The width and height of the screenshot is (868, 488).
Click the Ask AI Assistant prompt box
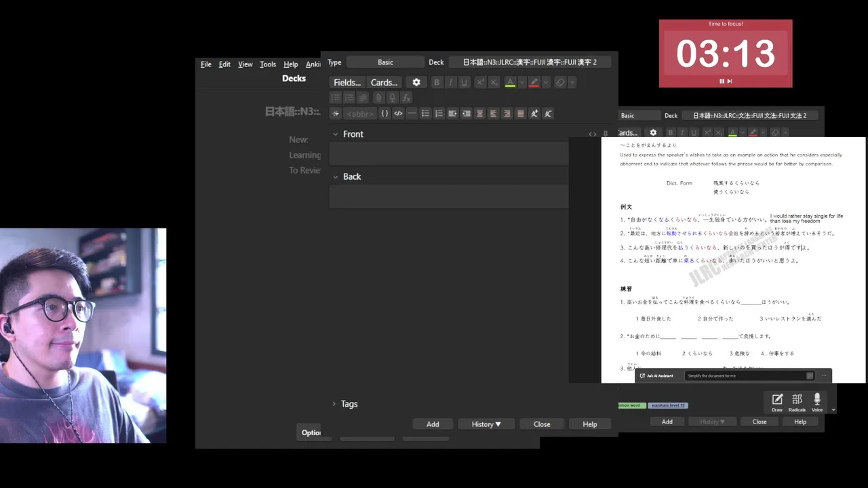point(749,375)
